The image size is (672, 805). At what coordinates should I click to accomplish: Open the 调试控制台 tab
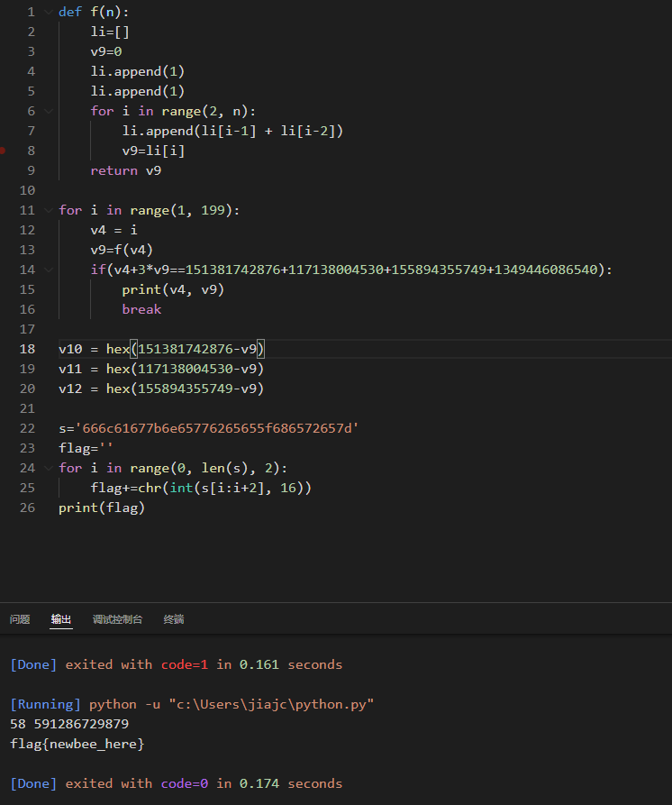point(117,620)
